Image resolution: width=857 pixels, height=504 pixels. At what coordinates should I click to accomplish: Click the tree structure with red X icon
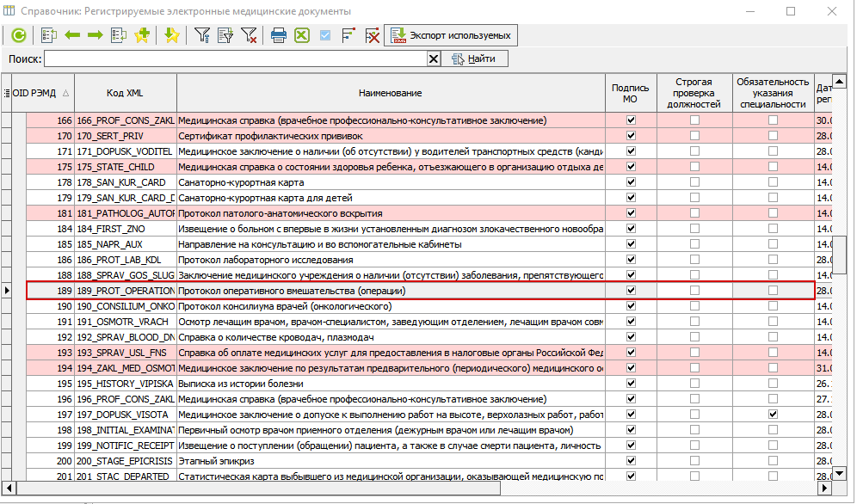373,35
